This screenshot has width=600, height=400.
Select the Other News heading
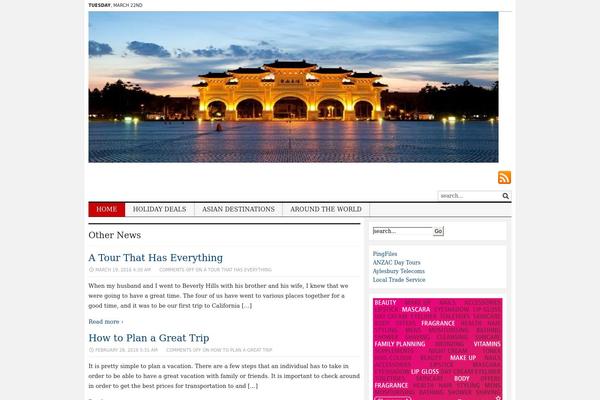pyautogui.click(x=115, y=235)
